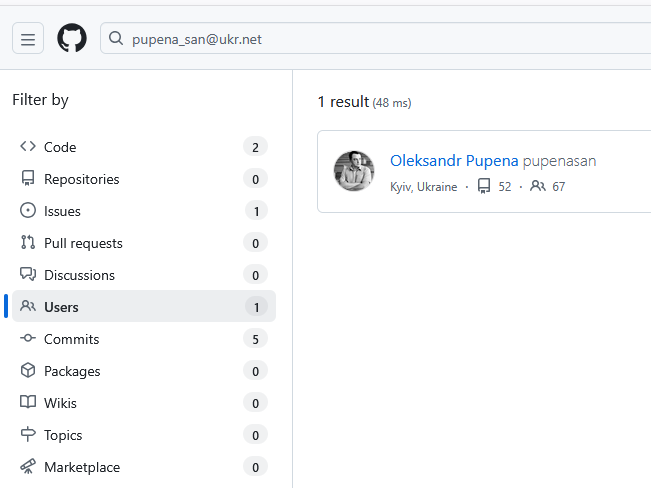
Task: Click the Pull requests icon
Action: [x=28, y=243]
